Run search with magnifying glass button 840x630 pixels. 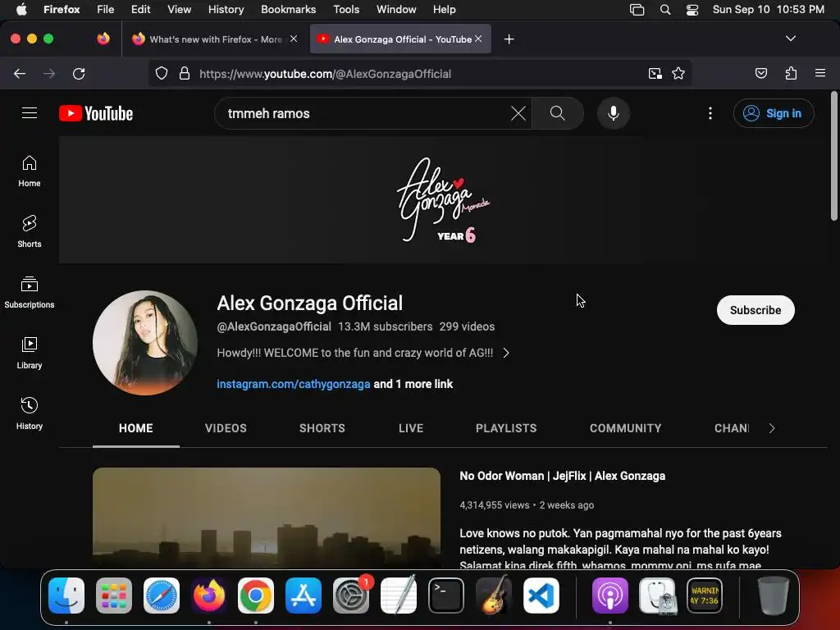(558, 113)
